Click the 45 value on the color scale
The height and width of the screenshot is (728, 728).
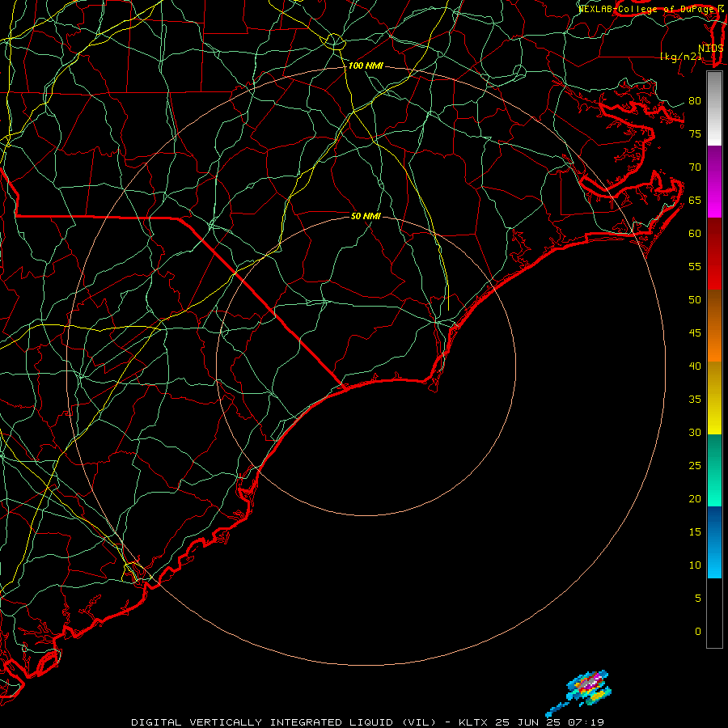(x=695, y=333)
